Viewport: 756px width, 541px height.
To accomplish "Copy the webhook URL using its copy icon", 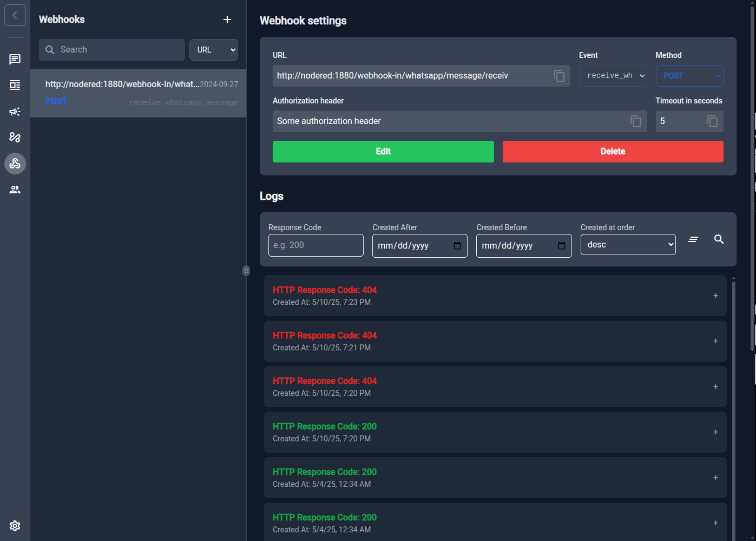I will pyautogui.click(x=559, y=75).
